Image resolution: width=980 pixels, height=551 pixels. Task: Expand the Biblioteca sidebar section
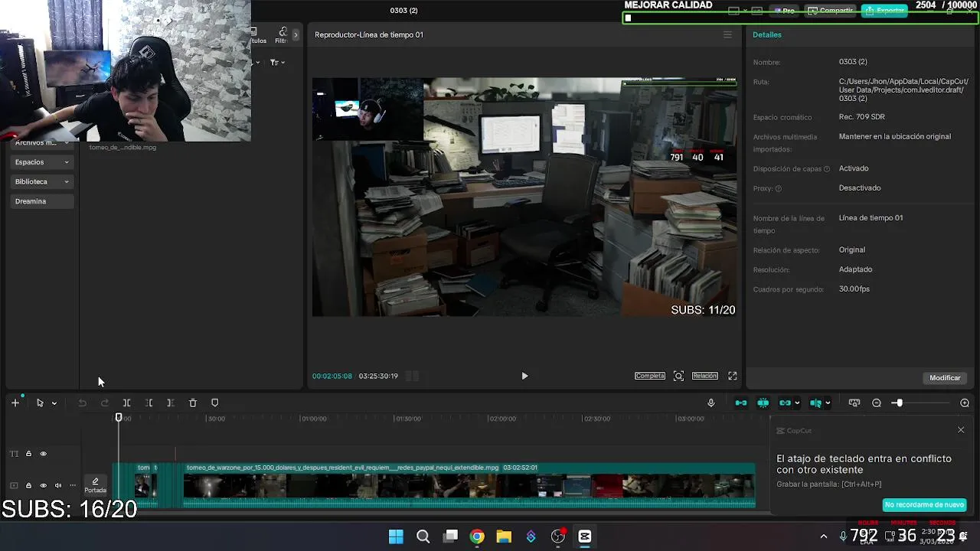coord(42,181)
